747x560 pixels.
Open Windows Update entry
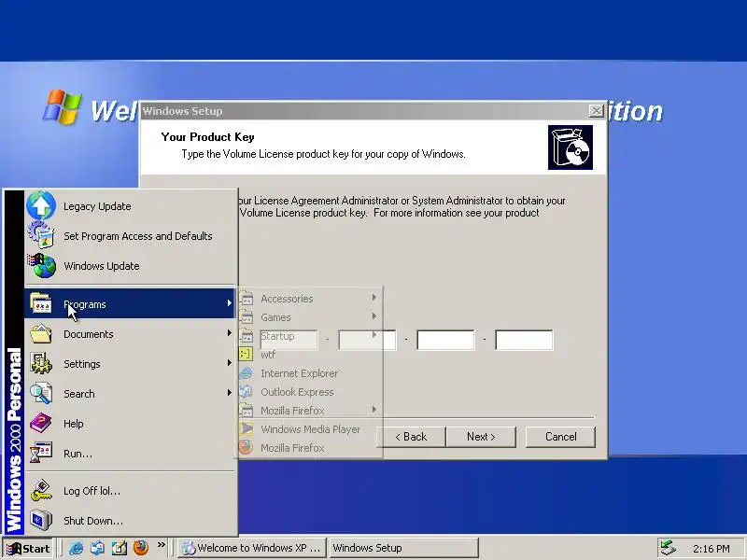click(x=131, y=266)
